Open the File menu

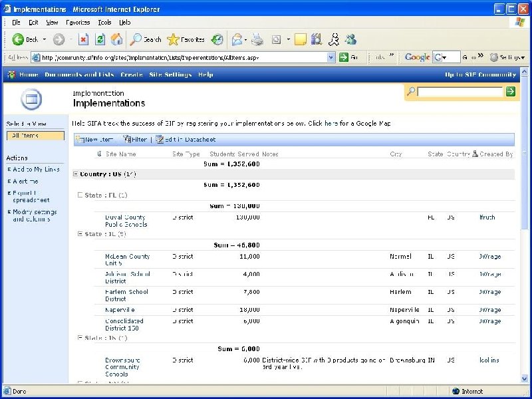point(16,23)
